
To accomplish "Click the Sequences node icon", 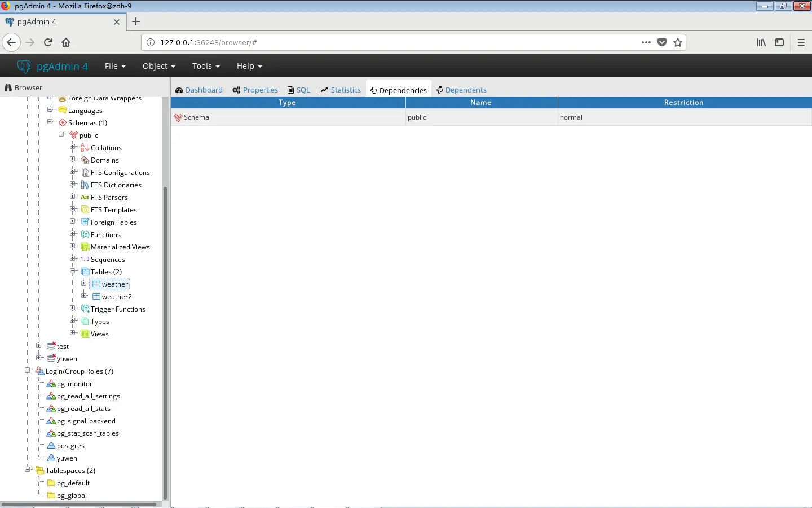I will point(85,259).
